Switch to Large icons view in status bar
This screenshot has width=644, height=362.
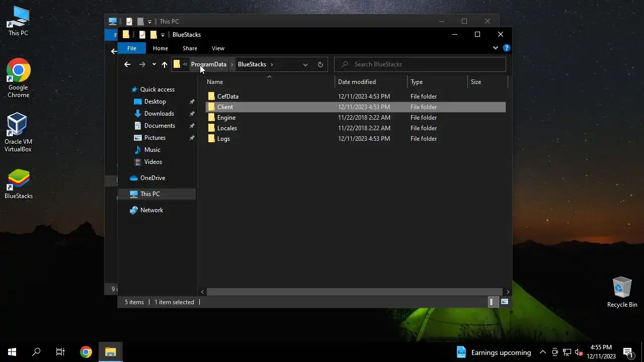[x=505, y=302]
